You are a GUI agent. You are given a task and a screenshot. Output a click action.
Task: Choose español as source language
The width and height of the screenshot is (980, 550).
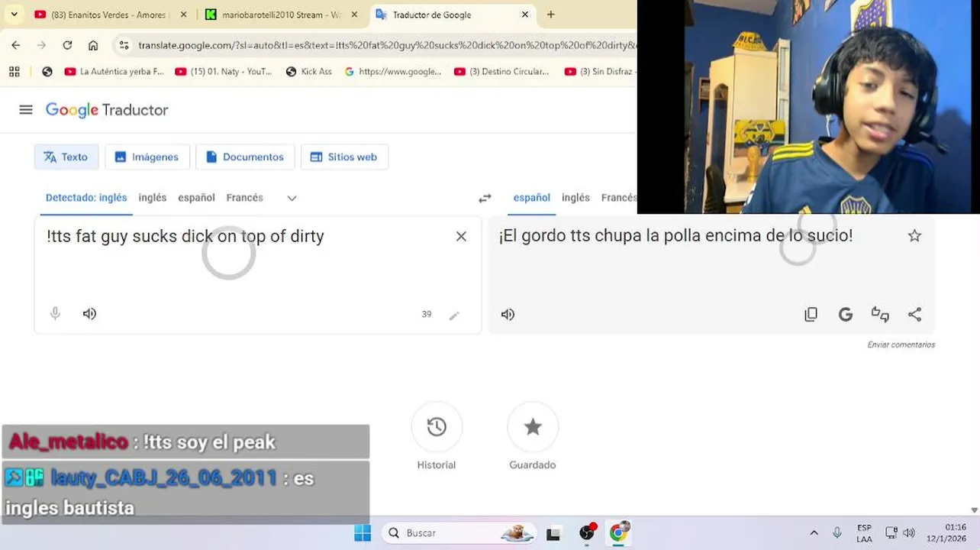196,198
